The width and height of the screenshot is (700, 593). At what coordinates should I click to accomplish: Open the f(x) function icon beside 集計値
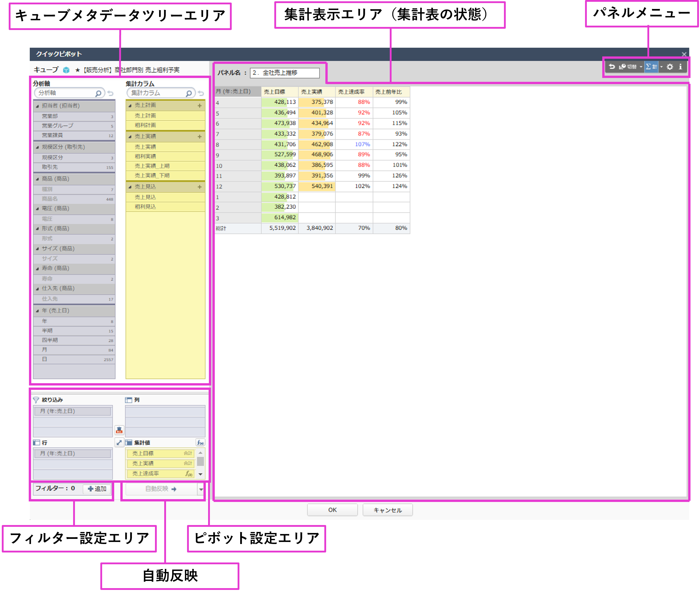pyautogui.click(x=200, y=443)
